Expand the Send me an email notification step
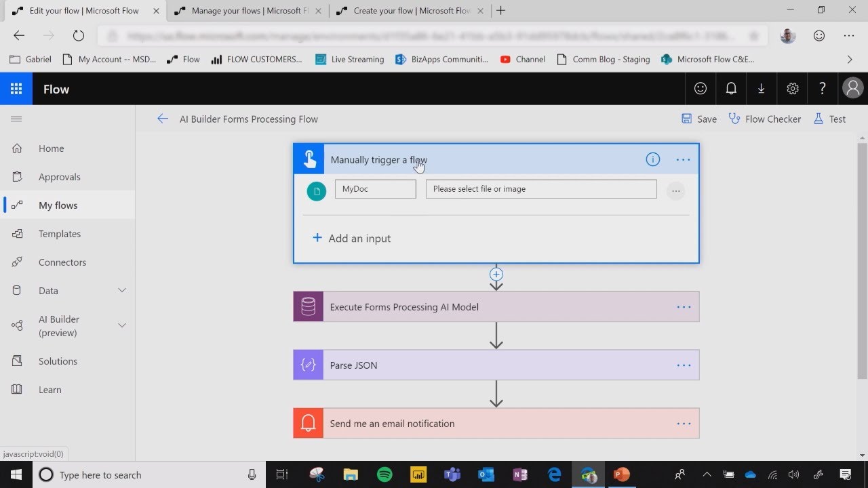 point(496,424)
